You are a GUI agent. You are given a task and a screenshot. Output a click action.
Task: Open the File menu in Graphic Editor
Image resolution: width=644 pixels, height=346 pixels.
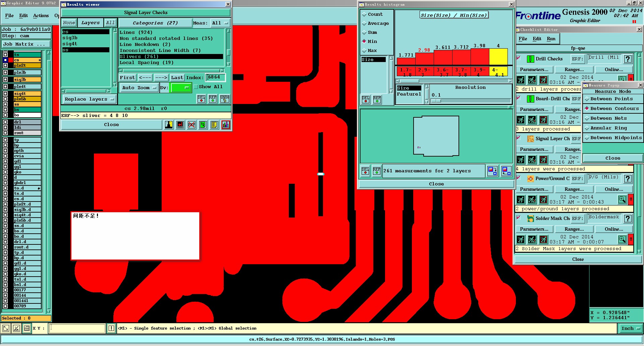pyautogui.click(x=9, y=16)
